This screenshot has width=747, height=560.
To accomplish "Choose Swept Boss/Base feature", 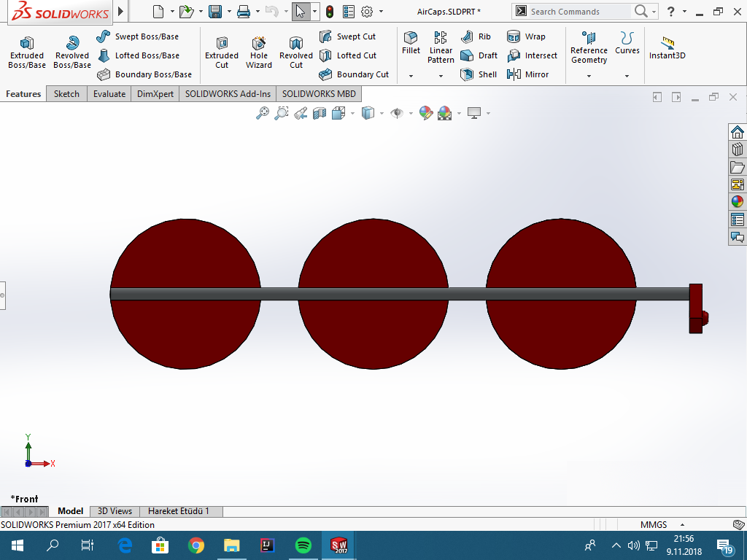I will pyautogui.click(x=138, y=36).
